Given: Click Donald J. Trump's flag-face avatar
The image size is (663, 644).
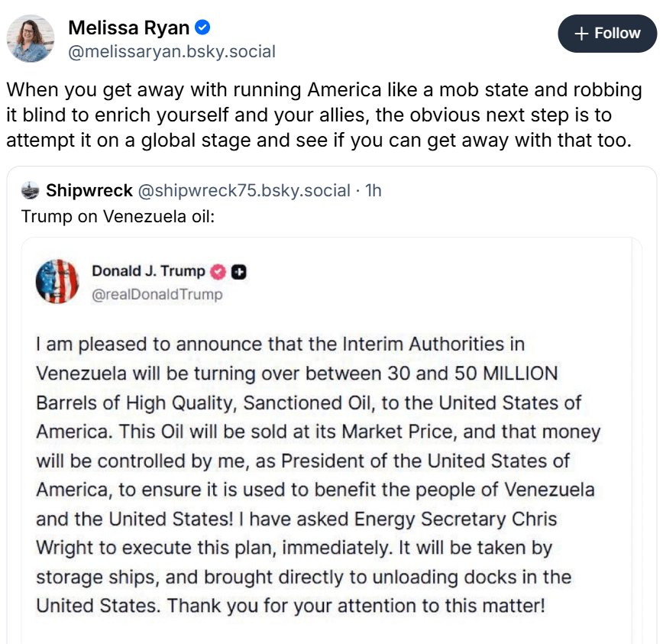Looking at the screenshot, I should tap(57, 281).
